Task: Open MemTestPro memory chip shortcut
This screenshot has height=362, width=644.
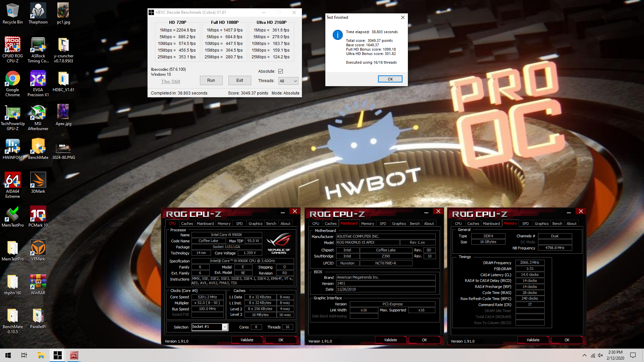Action: 12,217
